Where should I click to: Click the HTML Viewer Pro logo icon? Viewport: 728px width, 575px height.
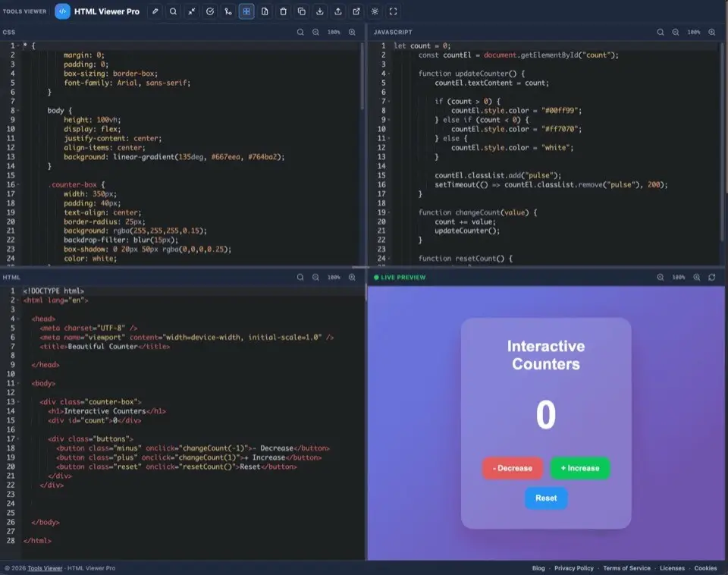[63, 11]
